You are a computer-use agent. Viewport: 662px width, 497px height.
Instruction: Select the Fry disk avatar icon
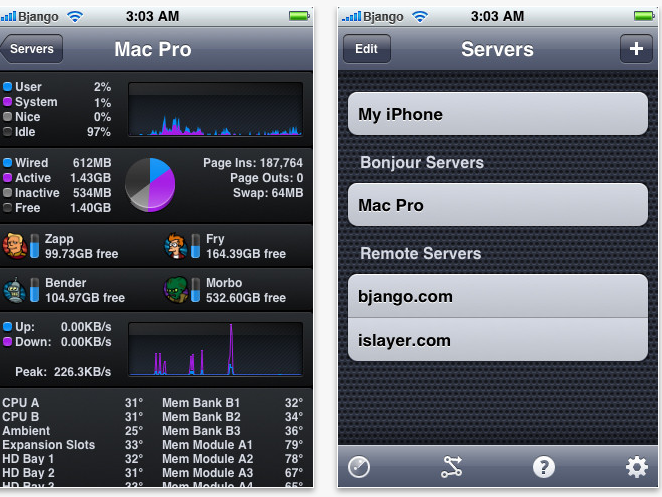pos(176,246)
